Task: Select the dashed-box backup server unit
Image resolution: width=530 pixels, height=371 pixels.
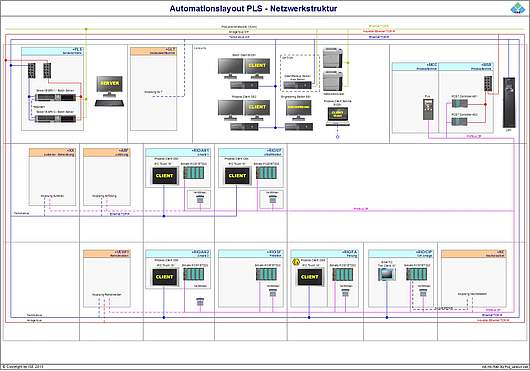Action: (297, 86)
